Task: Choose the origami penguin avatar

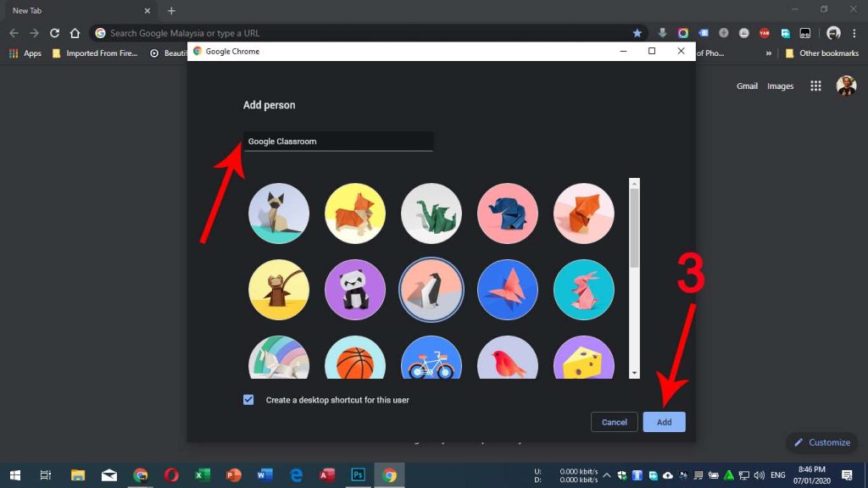Action: click(431, 290)
